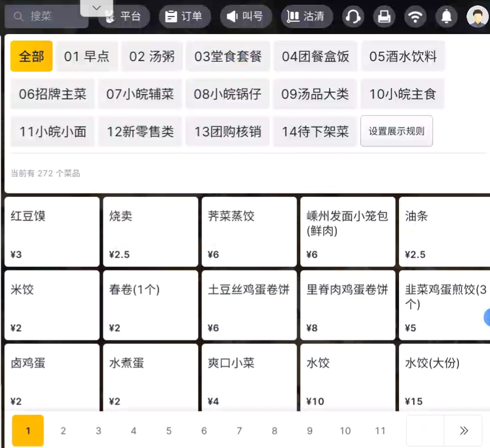Select the 全部 category tab
The height and width of the screenshot is (448, 490).
pos(32,56)
